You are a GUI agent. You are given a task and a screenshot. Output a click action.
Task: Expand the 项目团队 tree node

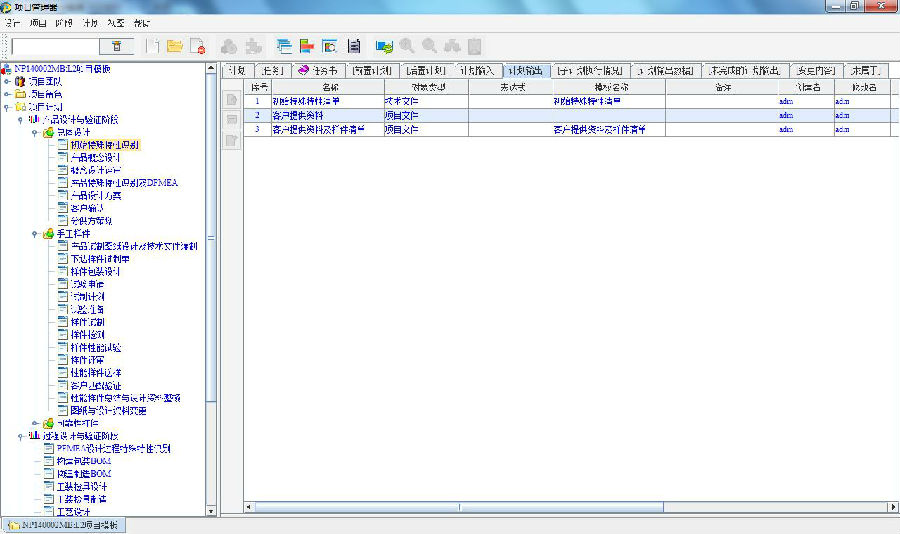click(7, 82)
